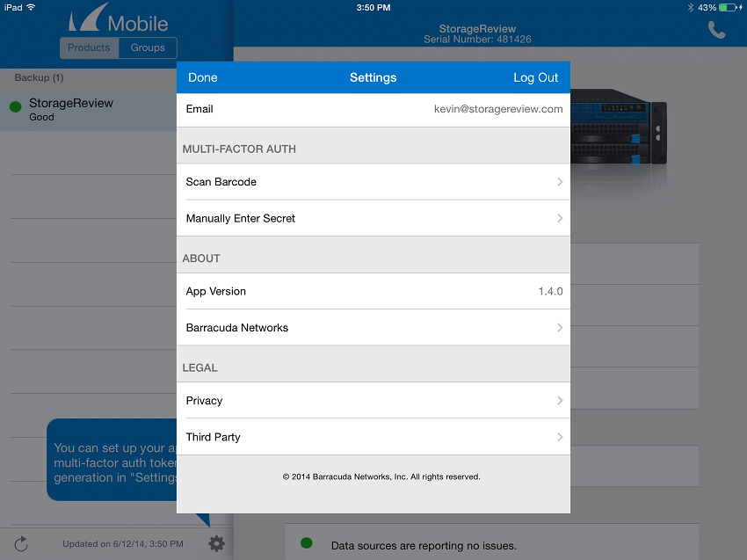Tap the battery indicator in status bar

coord(731,8)
